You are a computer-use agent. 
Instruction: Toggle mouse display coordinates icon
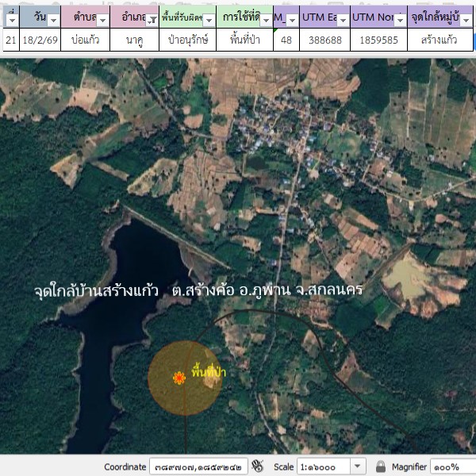point(258,466)
